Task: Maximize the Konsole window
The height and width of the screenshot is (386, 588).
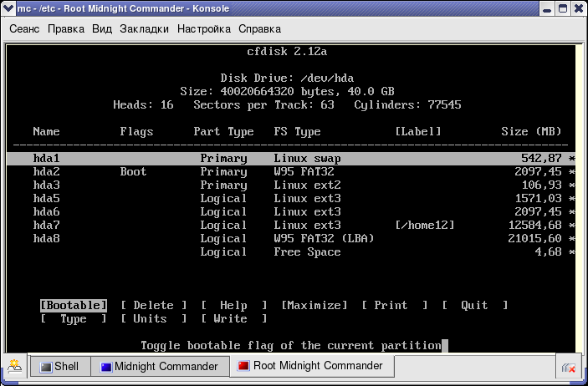Action: (563, 8)
